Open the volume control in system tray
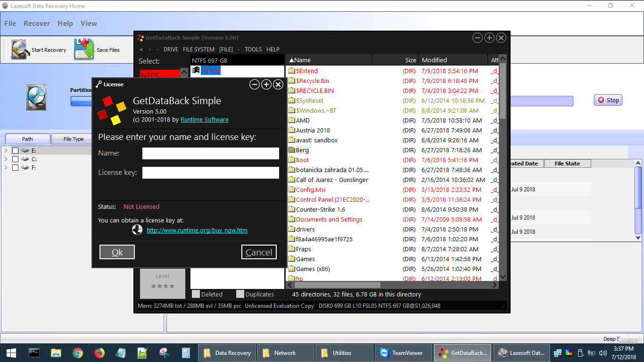This screenshot has height=362, width=644. click(603, 353)
